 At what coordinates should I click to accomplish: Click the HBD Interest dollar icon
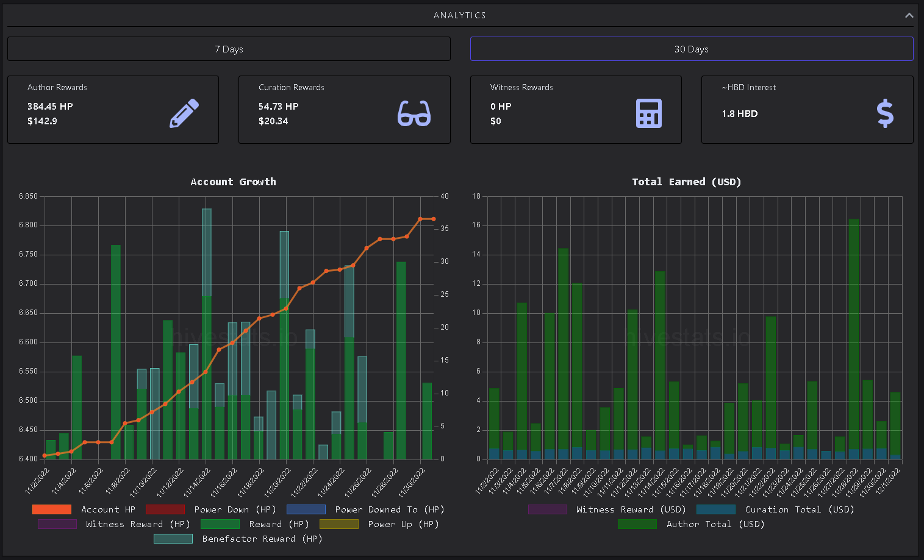pyautogui.click(x=885, y=113)
